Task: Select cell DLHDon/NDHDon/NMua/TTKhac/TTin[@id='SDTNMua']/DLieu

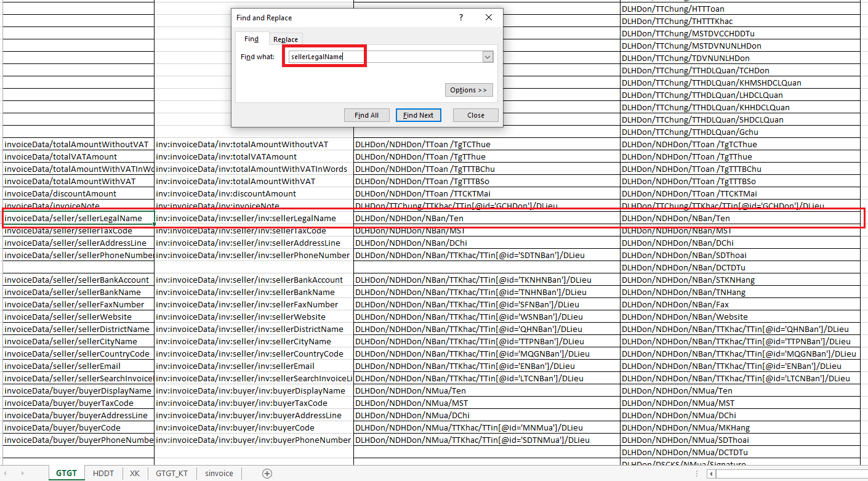Action: 487,440
